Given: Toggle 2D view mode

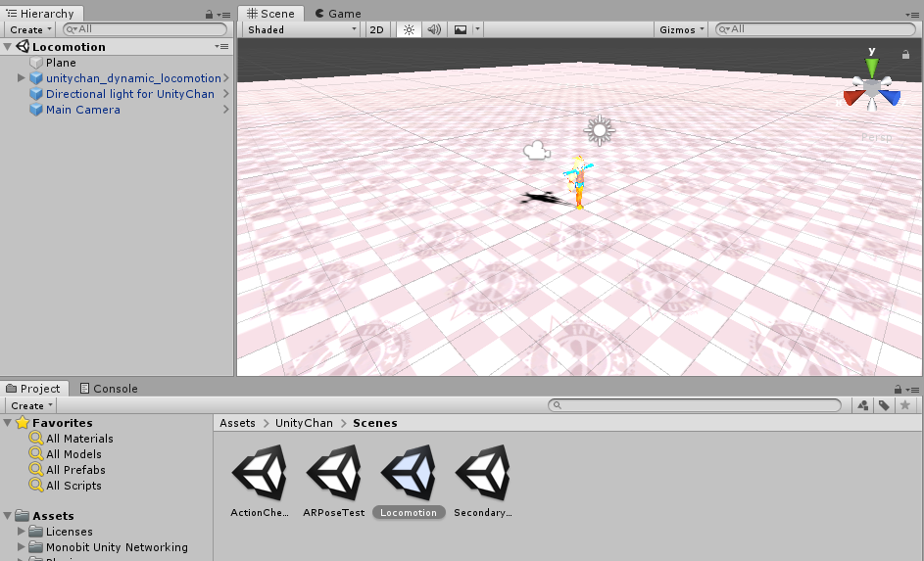Looking at the screenshot, I should [376, 29].
